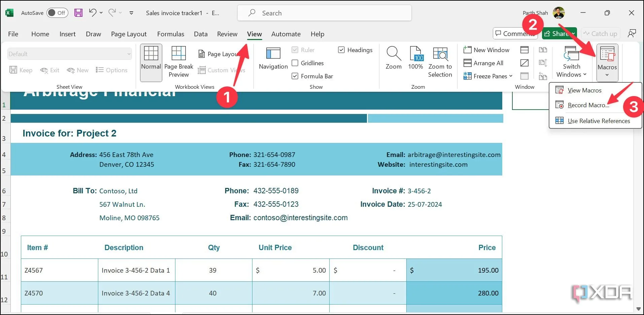Choose Record Macro from menu
This screenshot has width=644, height=315.
point(588,105)
